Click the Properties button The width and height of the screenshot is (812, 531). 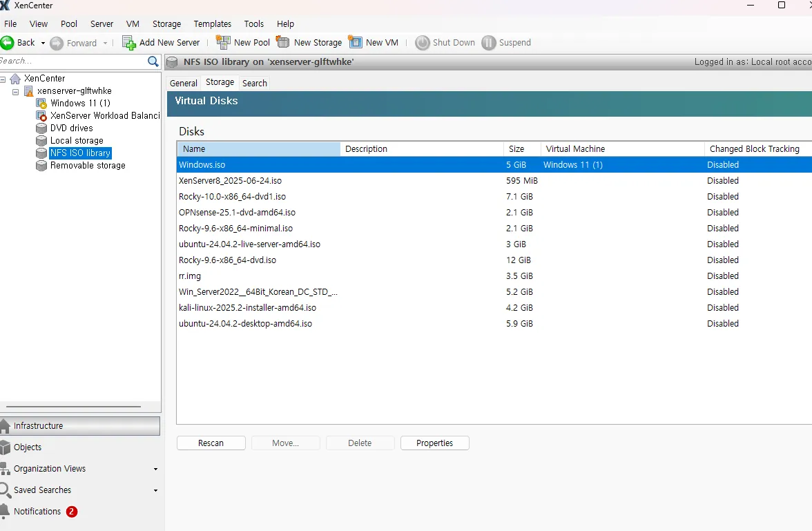434,443
